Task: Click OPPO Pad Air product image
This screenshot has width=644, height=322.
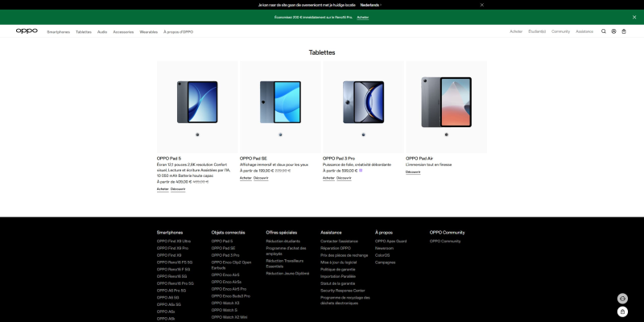Action: tap(446, 102)
